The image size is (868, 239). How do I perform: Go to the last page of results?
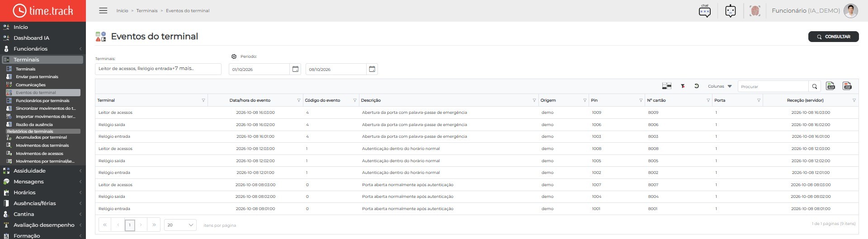[x=154, y=225]
